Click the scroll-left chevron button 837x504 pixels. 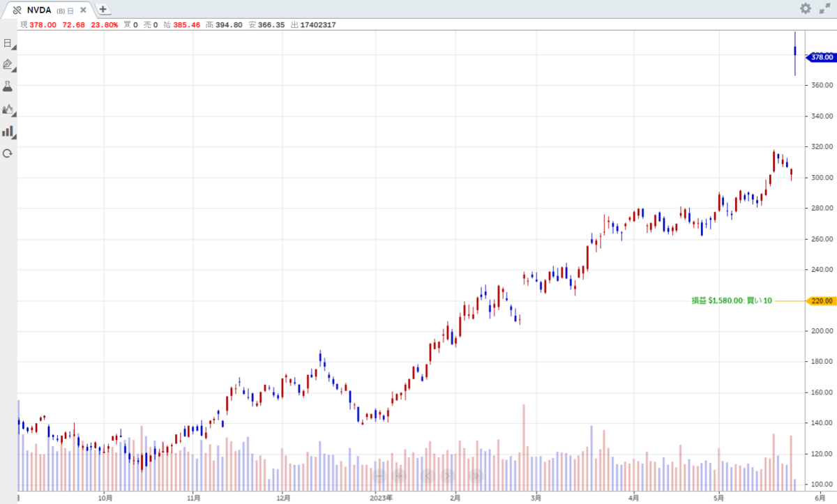[x=429, y=475]
